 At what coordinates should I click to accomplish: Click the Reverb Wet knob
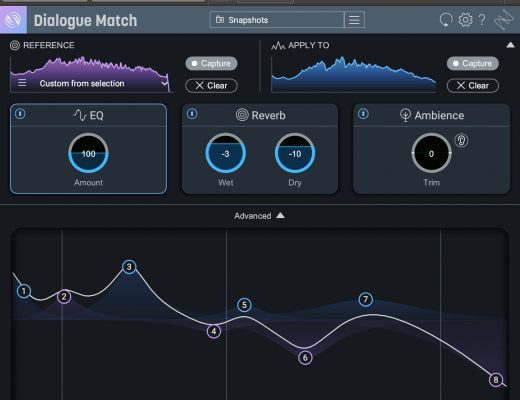pos(226,153)
